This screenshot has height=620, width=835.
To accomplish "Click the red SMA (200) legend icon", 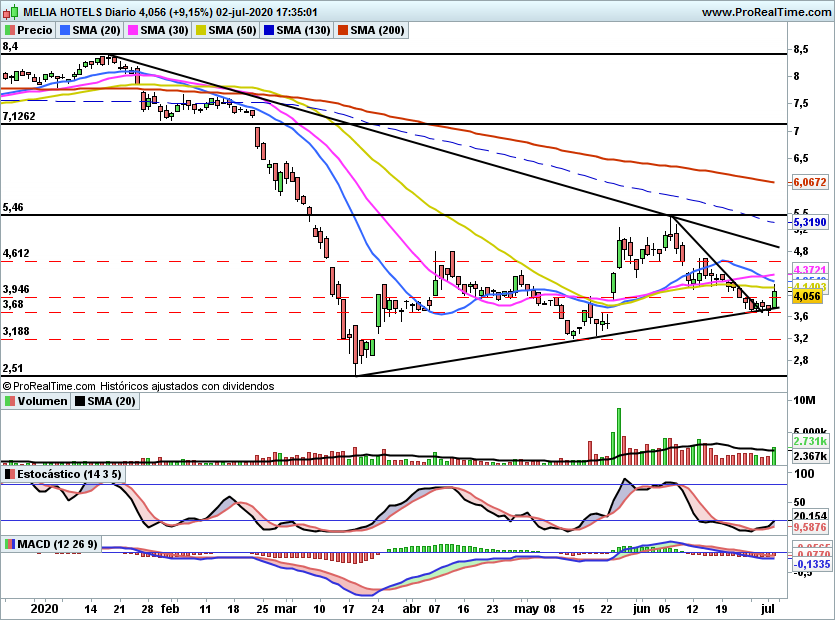I will coord(342,30).
